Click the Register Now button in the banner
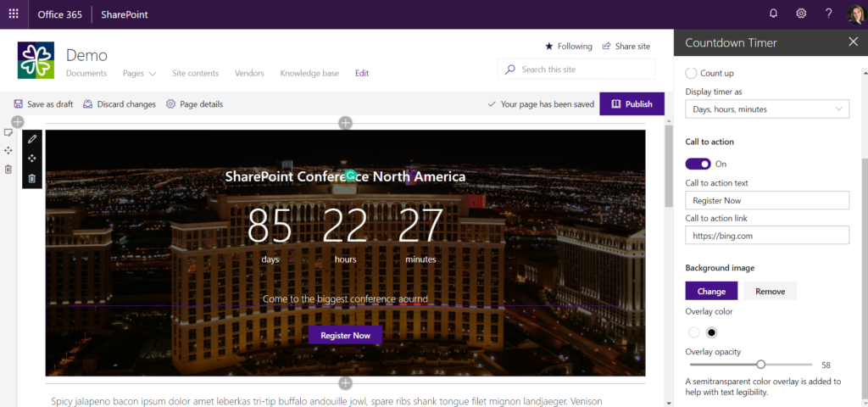Image resolution: width=868 pixels, height=407 pixels. pyautogui.click(x=346, y=335)
